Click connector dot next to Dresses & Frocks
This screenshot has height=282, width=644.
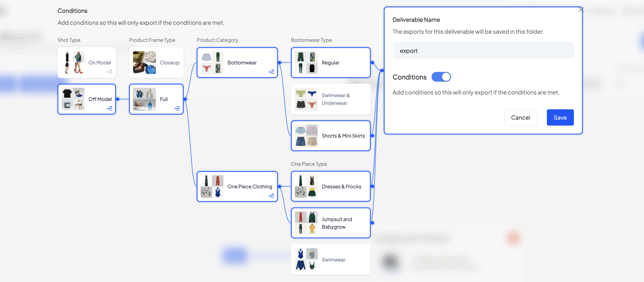372,186
